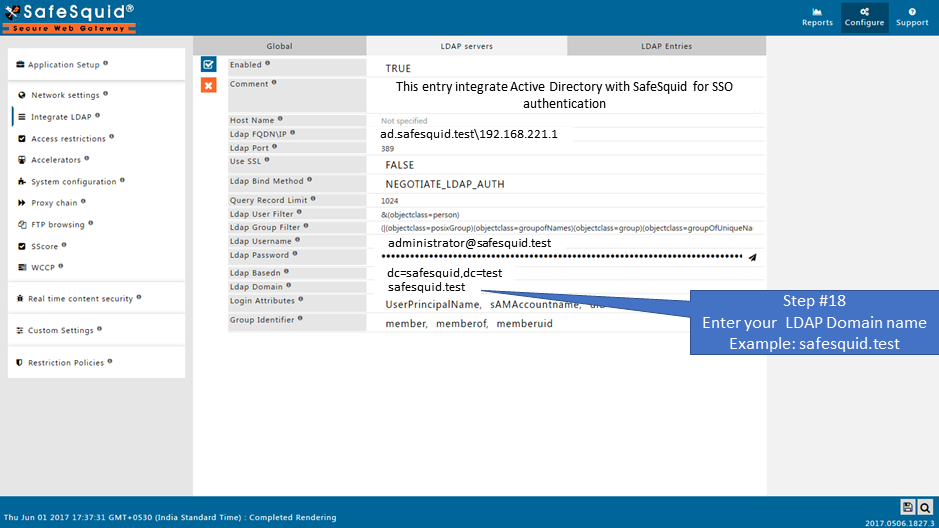
Task: Click the Custom Settings sliders icon
Action: pos(20,330)
